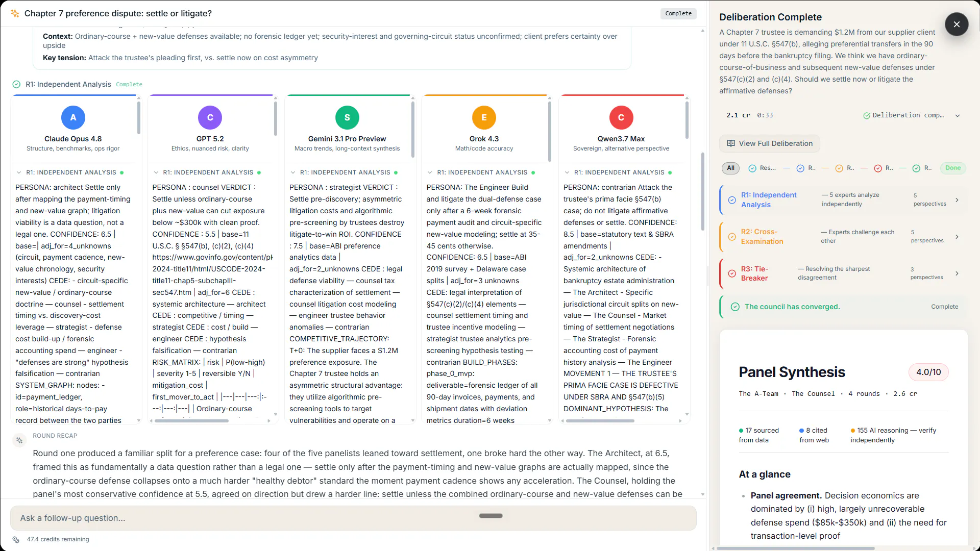Click the book icon in View Full Deliberation

pos(731,143)
